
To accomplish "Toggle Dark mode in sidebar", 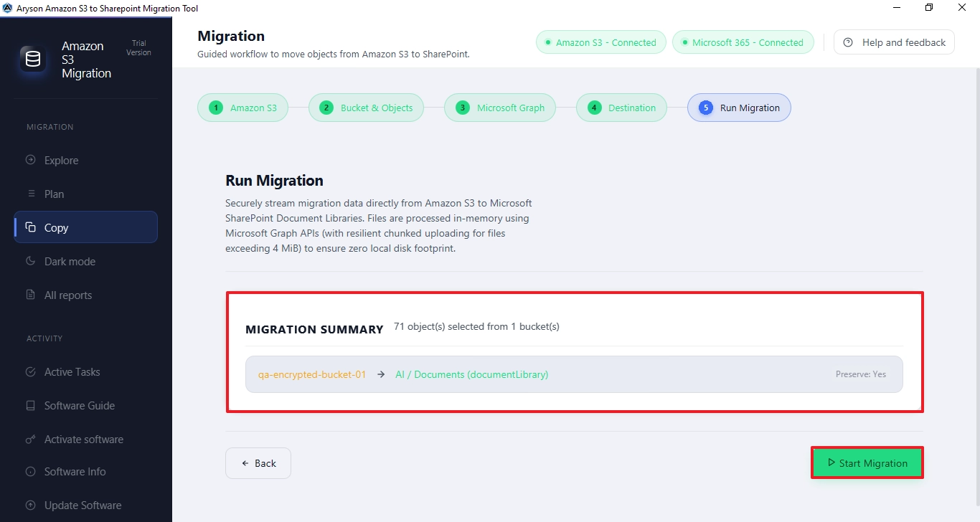I will click(x=86, y=262).
